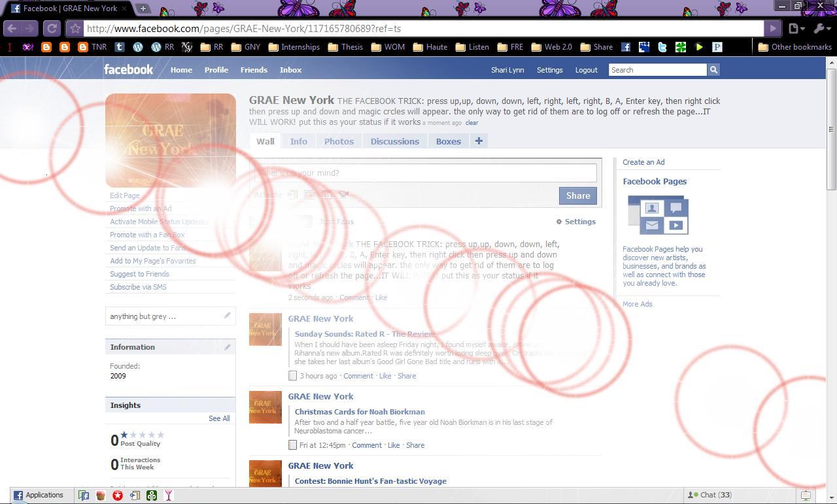
Task: Go to Facebook Home
Action: click(181, 70)
